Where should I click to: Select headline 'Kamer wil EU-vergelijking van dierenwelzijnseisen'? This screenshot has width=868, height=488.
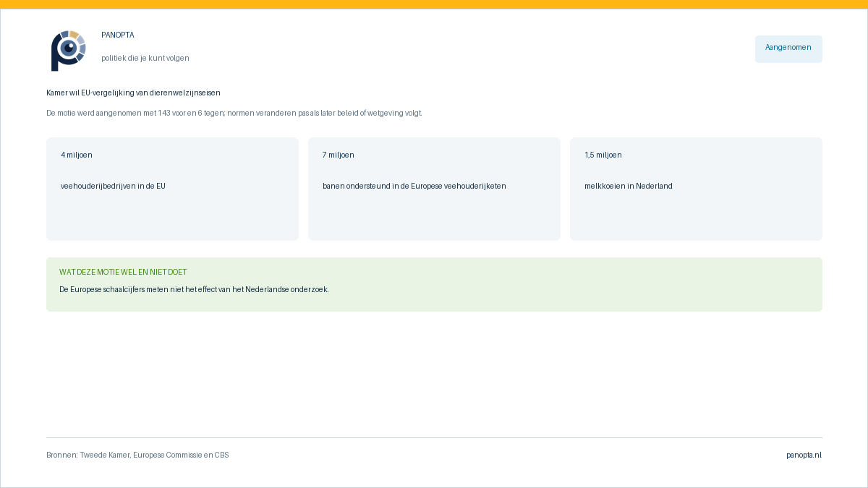(x=133, y=93)
